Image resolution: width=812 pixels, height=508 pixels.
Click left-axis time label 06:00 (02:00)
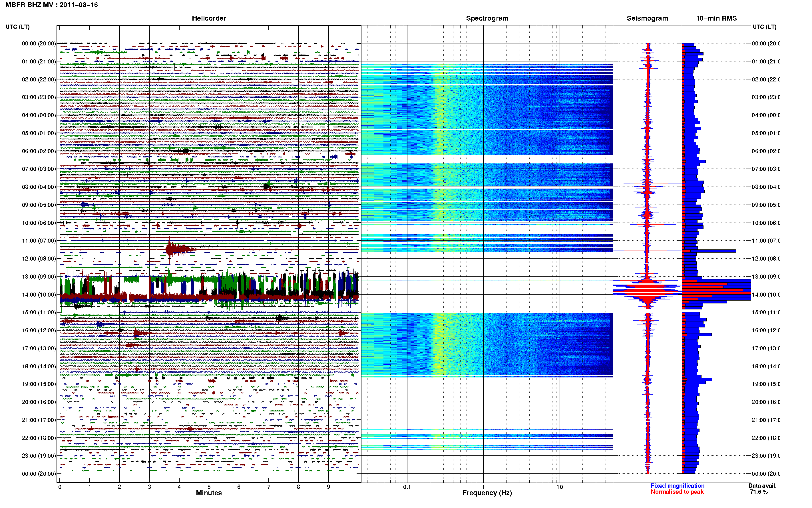[x=39, y=151]
